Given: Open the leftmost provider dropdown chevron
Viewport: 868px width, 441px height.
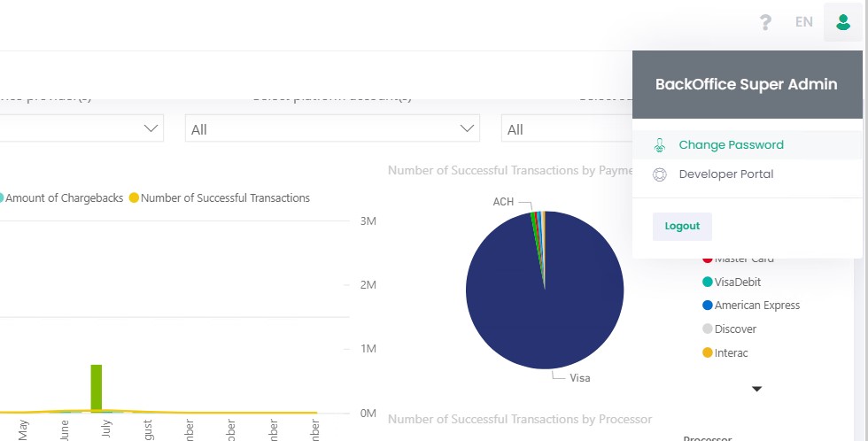Looking at the screenshot, I should (x=151, y=128).
